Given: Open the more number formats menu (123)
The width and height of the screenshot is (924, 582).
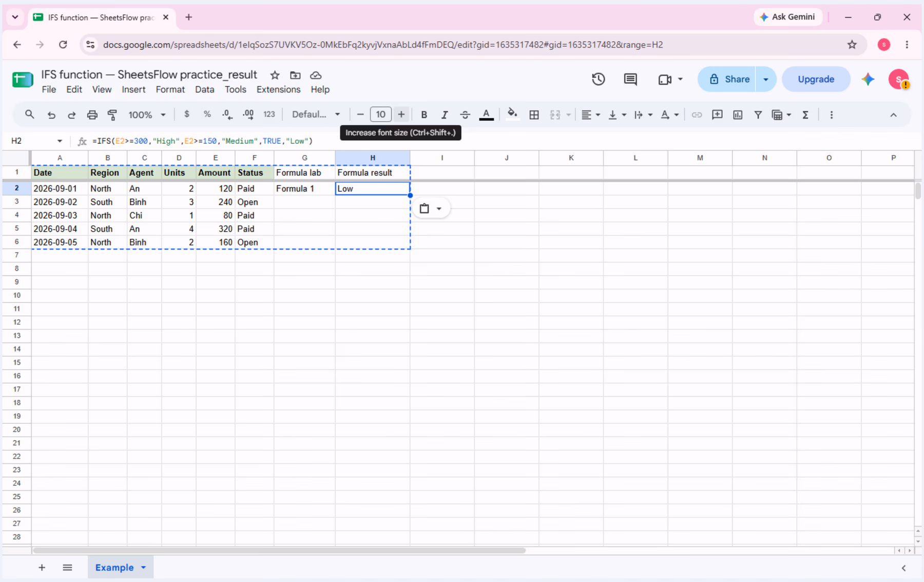Looking at the screenshot, I should pos(269,115).
